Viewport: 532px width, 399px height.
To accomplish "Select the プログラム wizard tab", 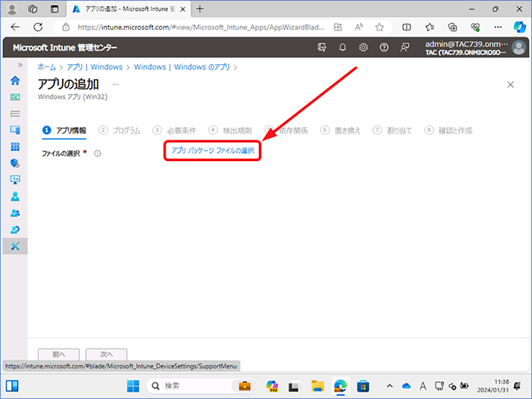I will point(119,131).
